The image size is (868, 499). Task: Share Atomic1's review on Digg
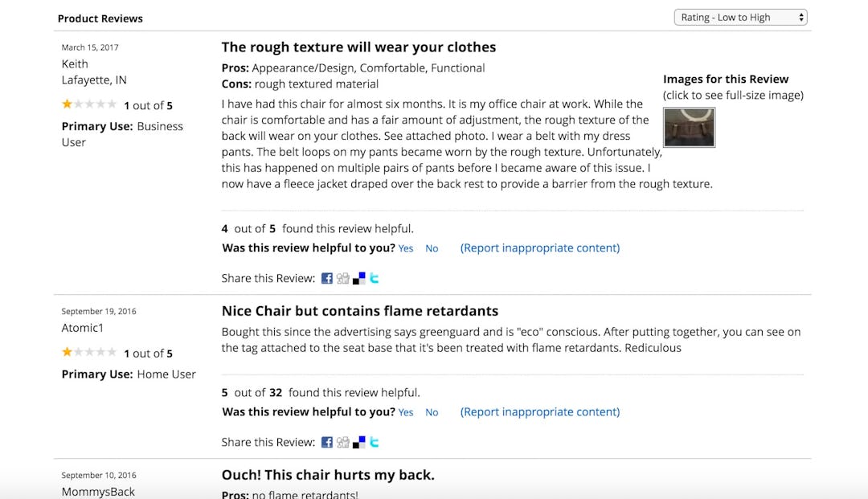pyautogui.click(x=343, y=442)
